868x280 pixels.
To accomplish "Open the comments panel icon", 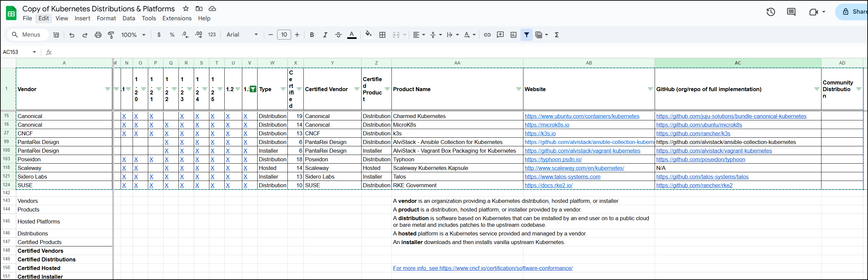I will pos(791,12).
